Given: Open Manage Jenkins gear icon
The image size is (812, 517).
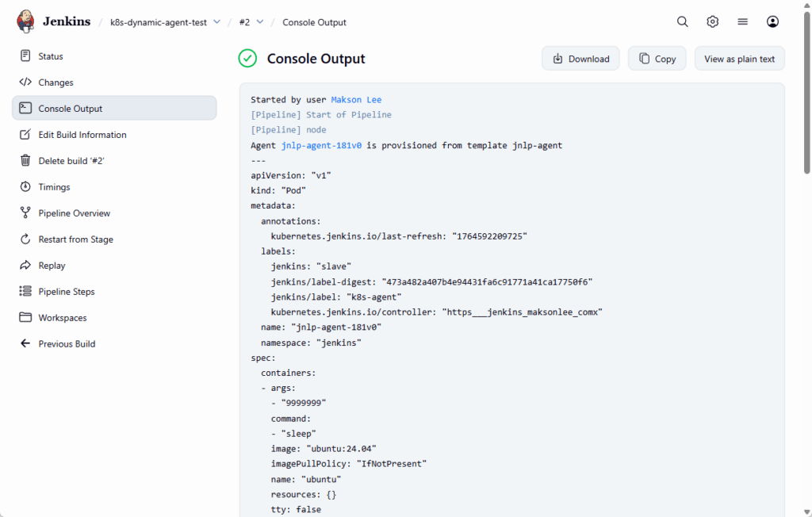Looking at the screenshot, I should click(x=712, y=22).
